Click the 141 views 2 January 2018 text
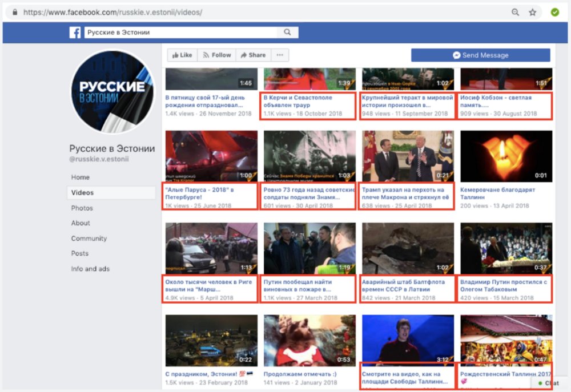The width and height of the screenshot is (571, 392). coord(300,382)
